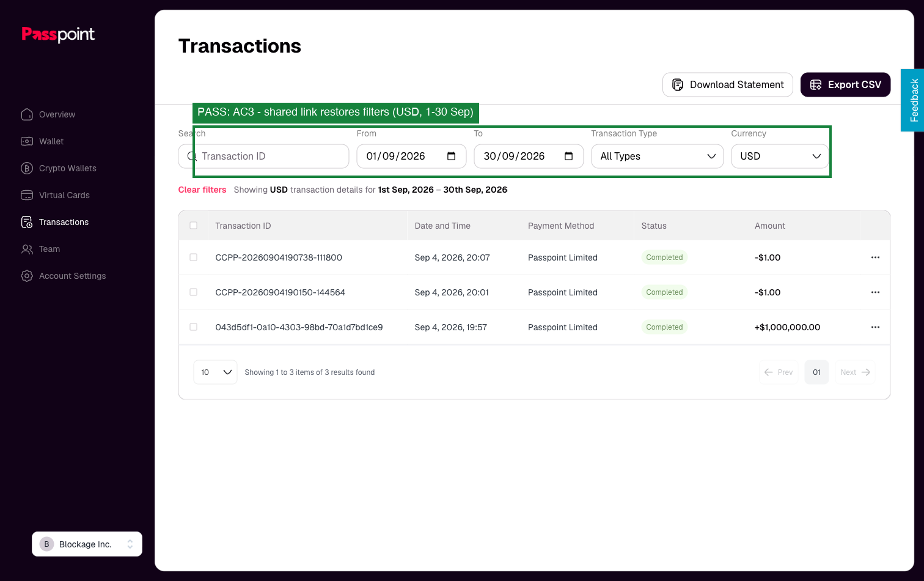Image resolution: width=924 pixels, height=581 pixels.
Task: Open actions menu for CCPP-20260904190738-111800
Action: coord(875,257)
